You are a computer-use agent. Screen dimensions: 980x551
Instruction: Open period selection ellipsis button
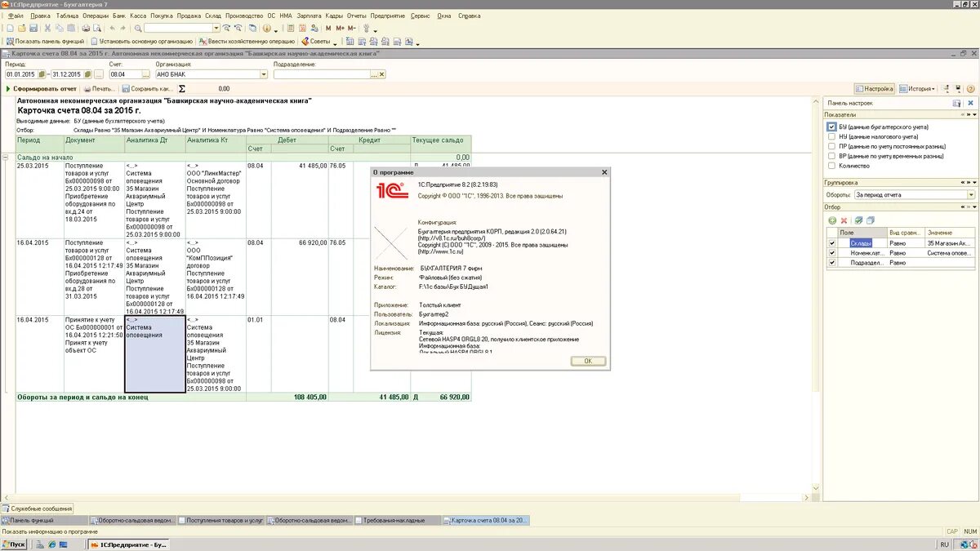click(98, 74)
